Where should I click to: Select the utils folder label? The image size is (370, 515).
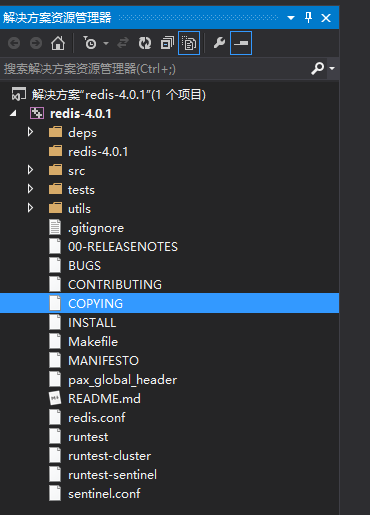tap(79, 209)
